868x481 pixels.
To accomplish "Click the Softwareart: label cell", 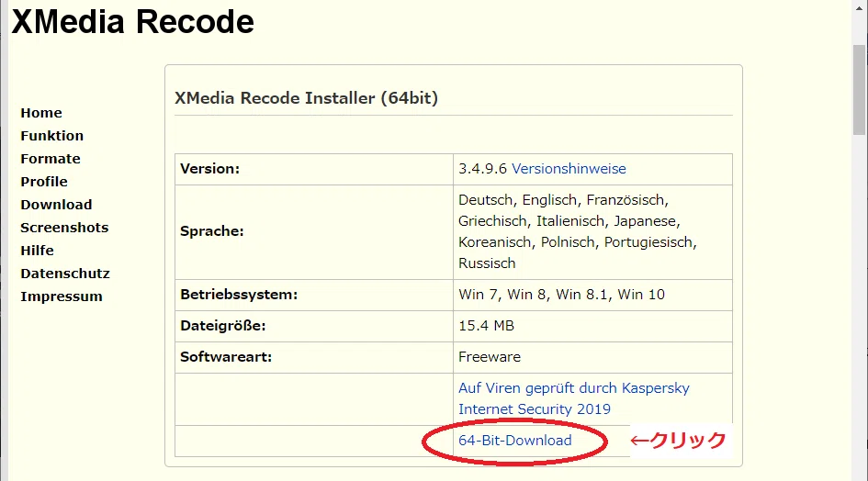I will tap(314, 357).
